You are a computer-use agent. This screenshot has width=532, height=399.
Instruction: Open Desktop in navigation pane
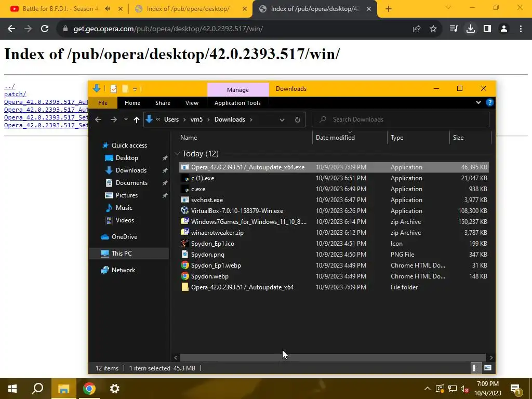[x=127, y=158]
